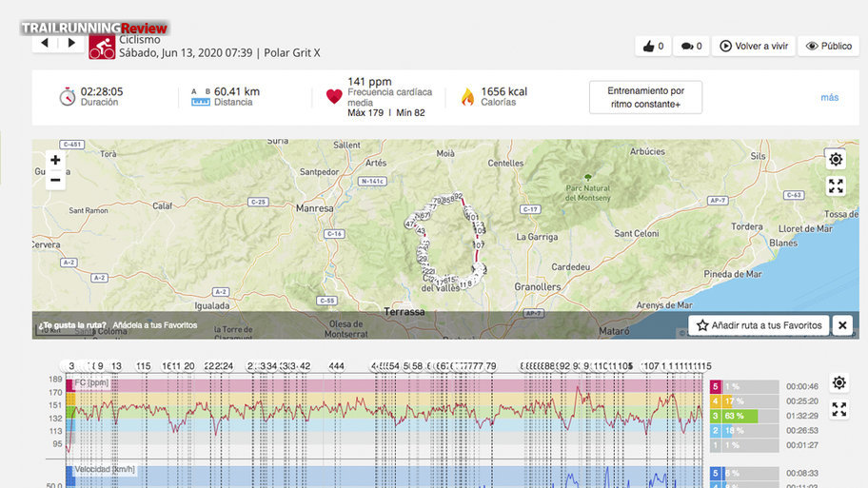Screen dimensions: 868x488
Task: Click the Manresa label on the map
Action: click(x=314, y=208)
